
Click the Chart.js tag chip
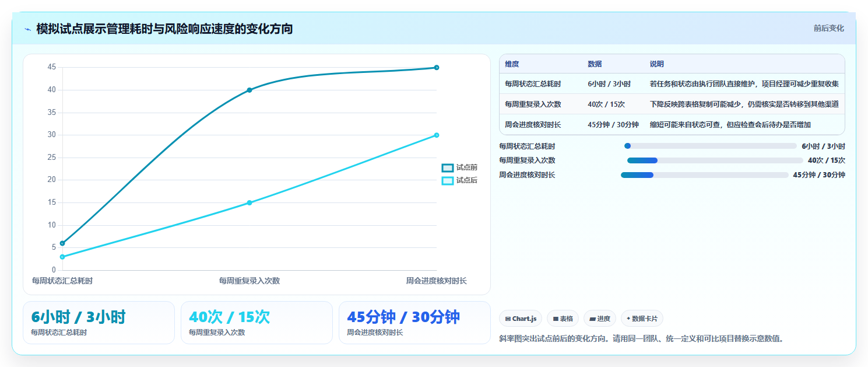tap(521, 319)
